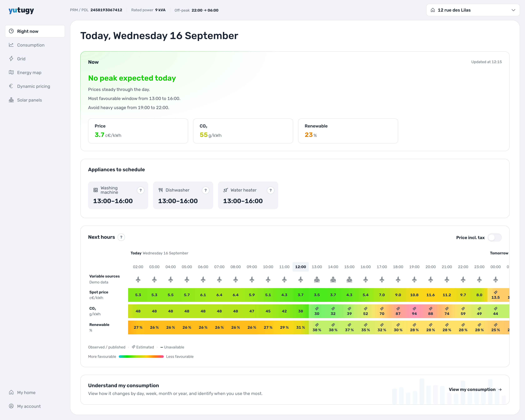Viewport: 525px width, 420px height.
Task: Click the washing machine appliance icon
Action: coord(96,190)
